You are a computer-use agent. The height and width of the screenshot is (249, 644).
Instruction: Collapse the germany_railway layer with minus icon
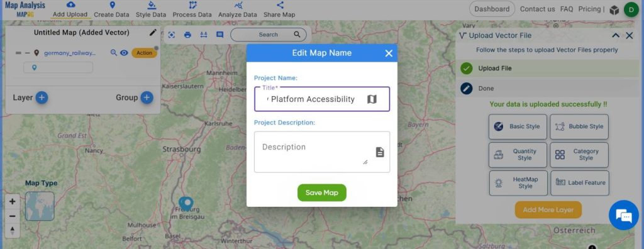[27, 53]
